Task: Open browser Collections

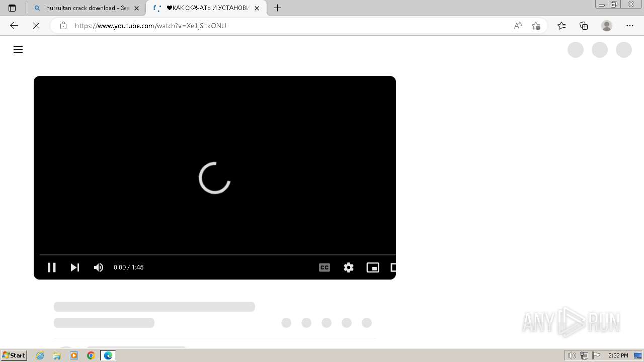Action: click(x=584, y=26)
